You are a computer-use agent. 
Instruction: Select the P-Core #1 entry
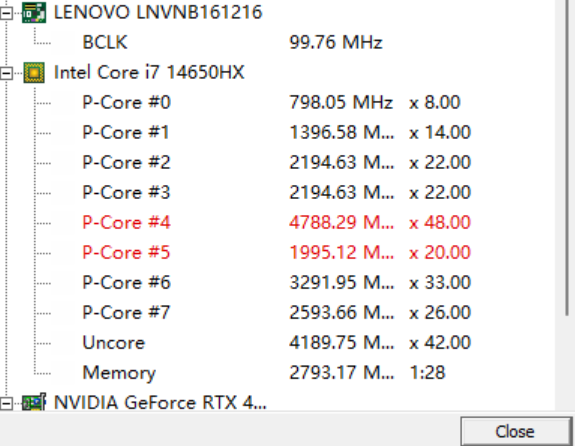tap(126, 132)
